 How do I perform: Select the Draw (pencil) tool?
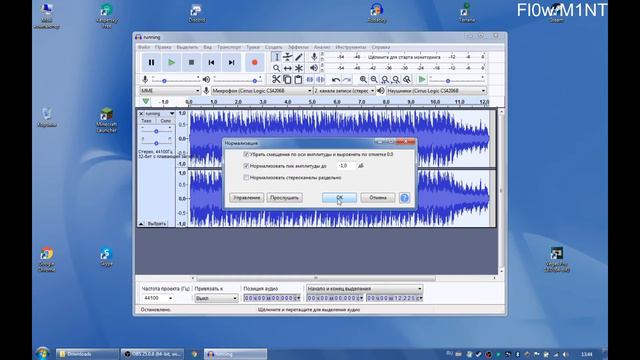(x=299, y=57)
